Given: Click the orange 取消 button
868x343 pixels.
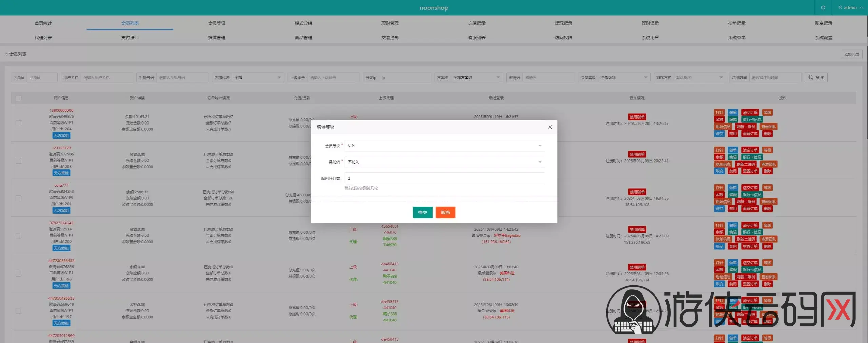Looking at the screenshot, I should pyautogui.click(x=445, y=212).
